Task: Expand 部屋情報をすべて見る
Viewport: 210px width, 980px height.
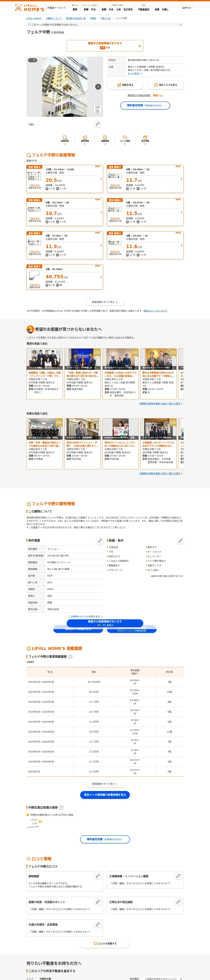Action: [105, 302]
